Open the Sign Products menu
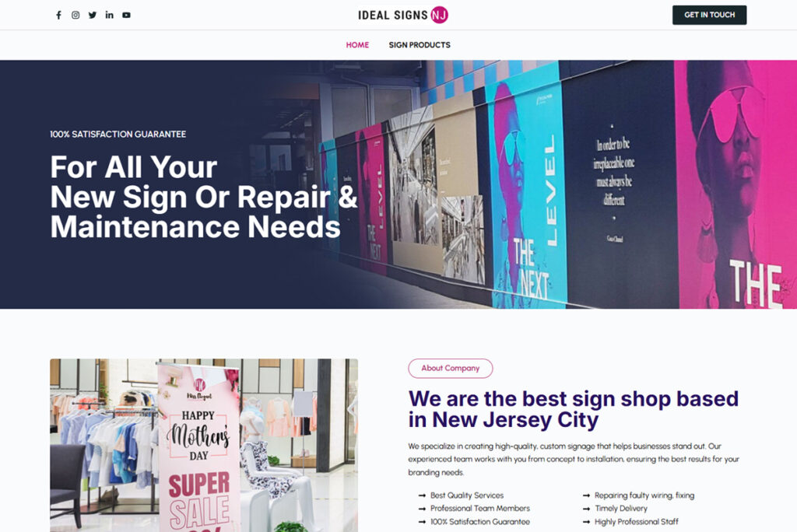 coord(420,44)
